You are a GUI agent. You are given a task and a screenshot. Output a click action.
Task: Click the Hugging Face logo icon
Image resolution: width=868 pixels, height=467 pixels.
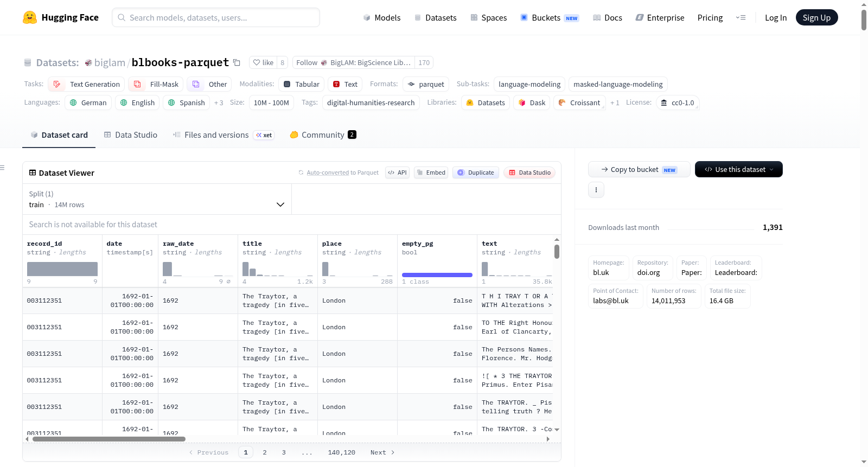(x=30, y=17)
